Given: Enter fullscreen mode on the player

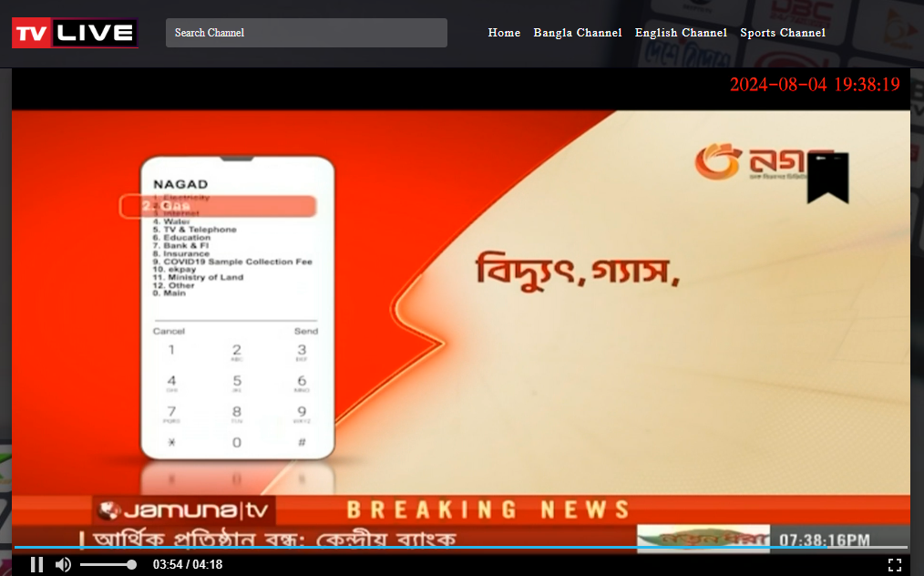Looking at the screenshot, I should 897,563.
